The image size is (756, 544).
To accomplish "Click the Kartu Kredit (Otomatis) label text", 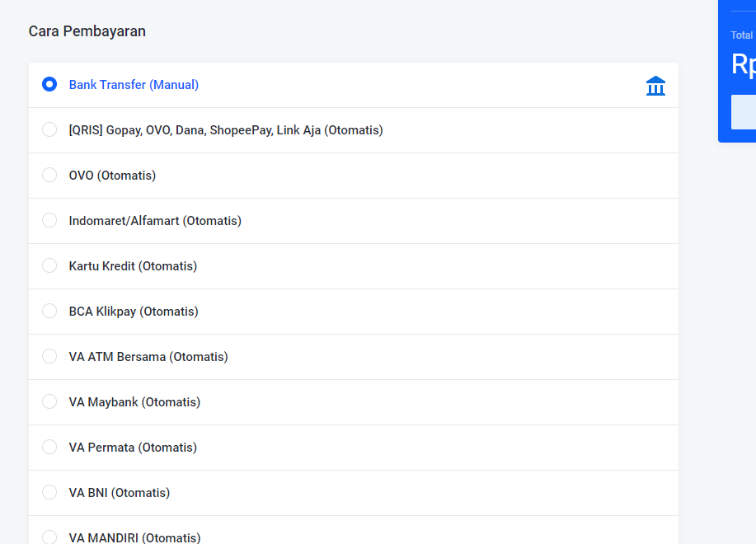I will click(x=133, y=266).
